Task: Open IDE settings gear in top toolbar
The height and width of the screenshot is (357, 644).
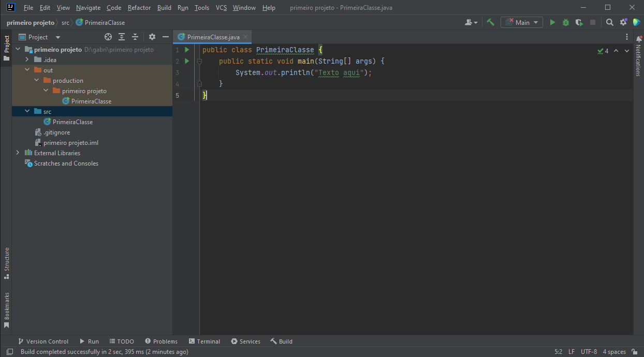Action: 623,22
